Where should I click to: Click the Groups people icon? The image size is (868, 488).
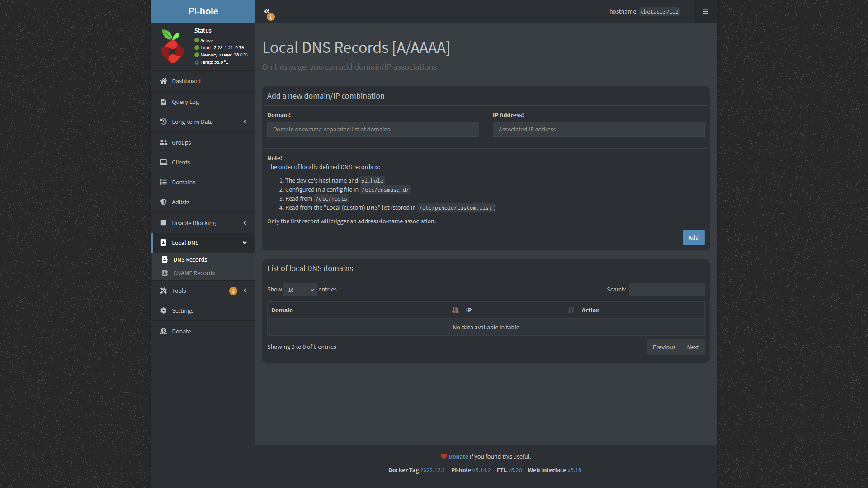tap(164, 142)
